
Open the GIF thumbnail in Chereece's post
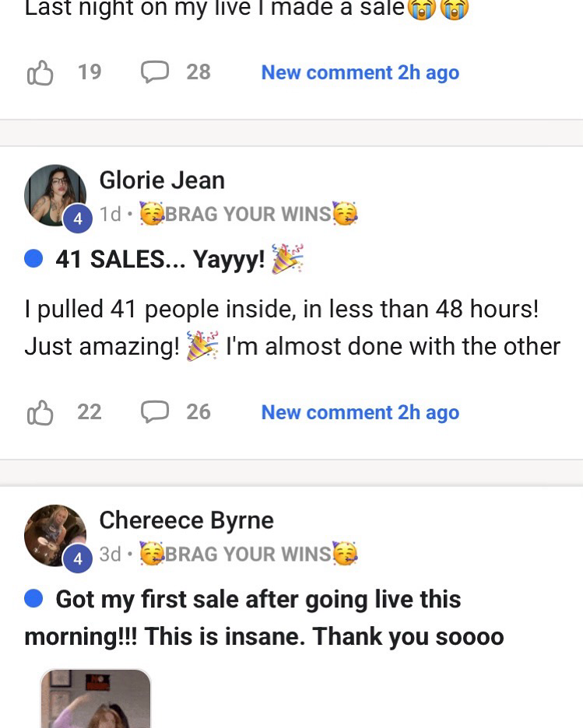(x=96, y=698)
